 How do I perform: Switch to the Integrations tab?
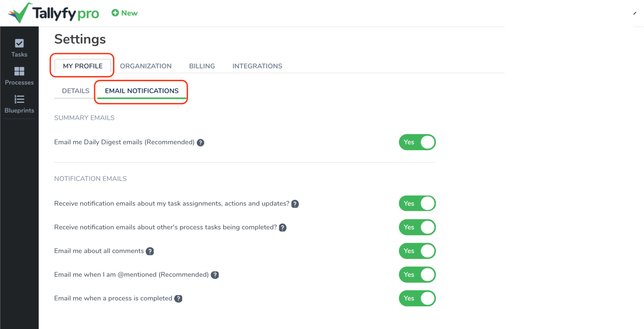[257, 66]
